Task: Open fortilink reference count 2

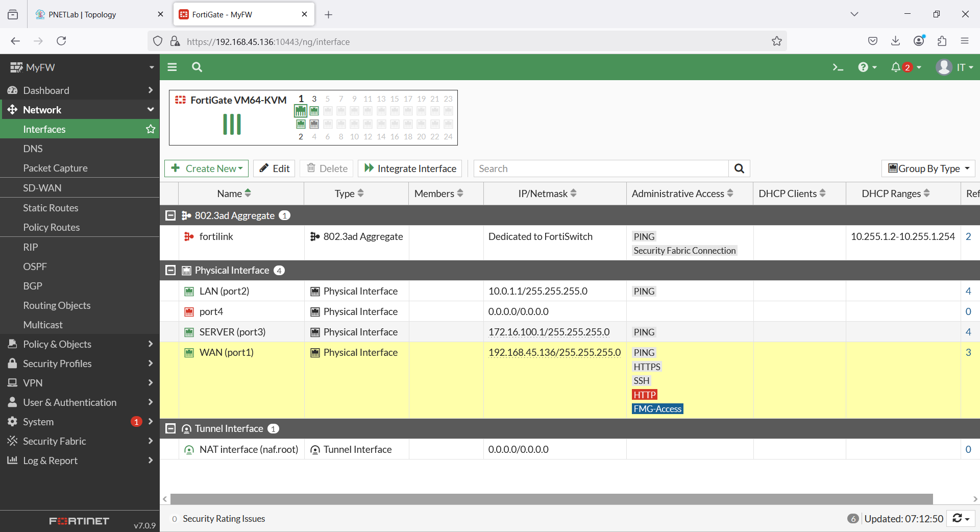Action: tap(968, 236)
